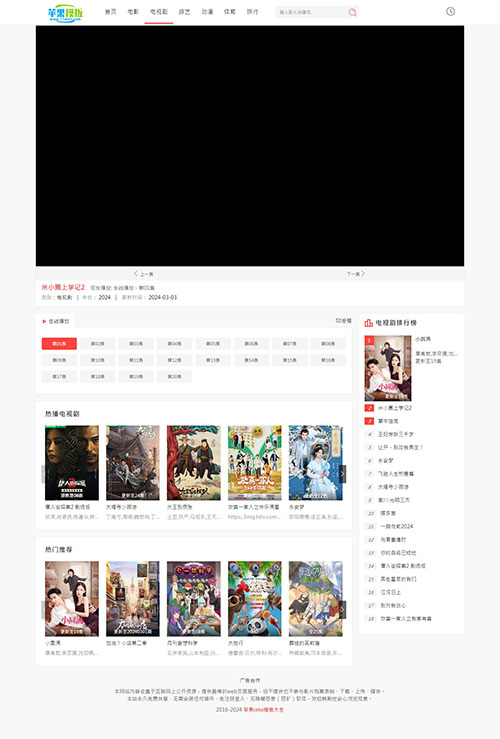Viewport: 500px width, 739px height.
Task: Select the highlighted episode 第01集
Action: tap(59, 344)
